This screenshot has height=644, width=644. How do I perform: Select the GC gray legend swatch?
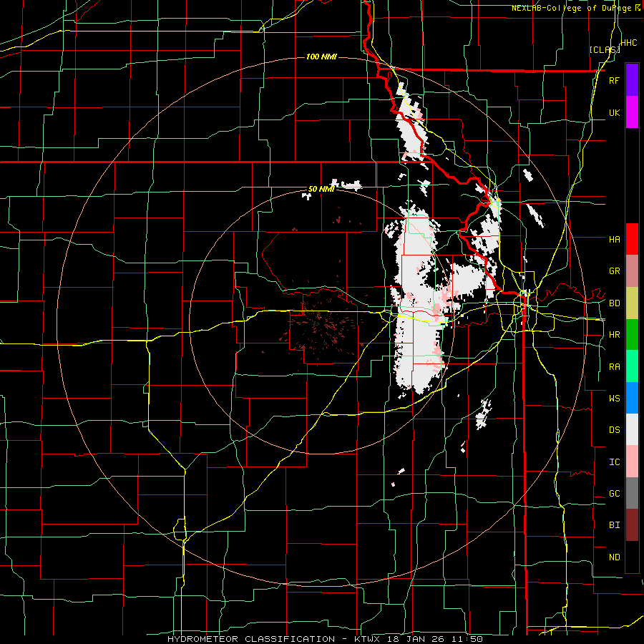pyautogui.click(x=632, y=493)
